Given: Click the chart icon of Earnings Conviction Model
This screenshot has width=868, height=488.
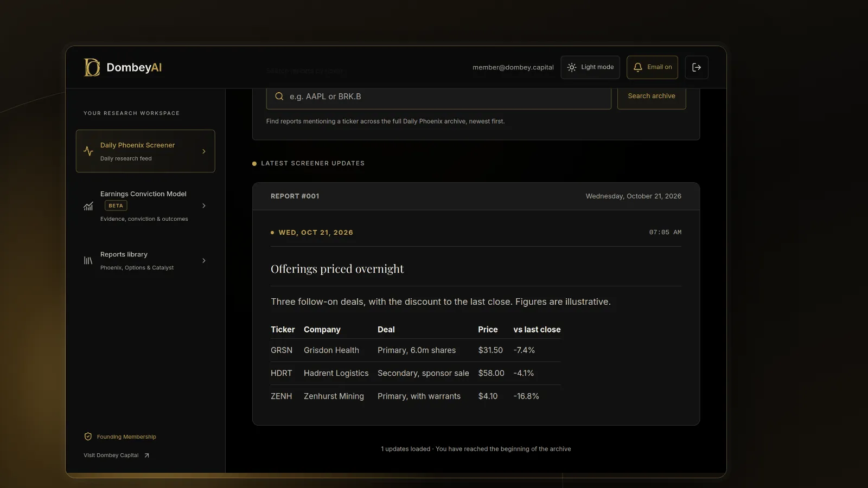Looking at the screenshot, I should pyautogui.click(x=88, y=206).
